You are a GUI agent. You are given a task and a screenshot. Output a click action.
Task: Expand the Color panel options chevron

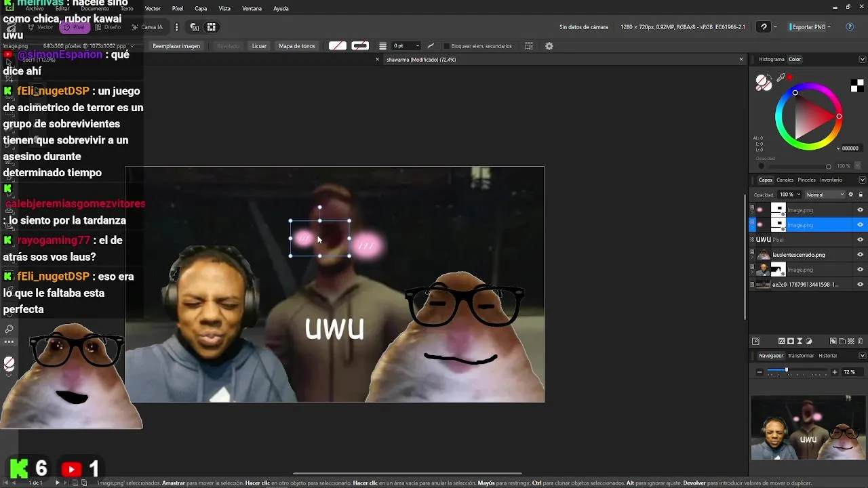tap(863, 59)
